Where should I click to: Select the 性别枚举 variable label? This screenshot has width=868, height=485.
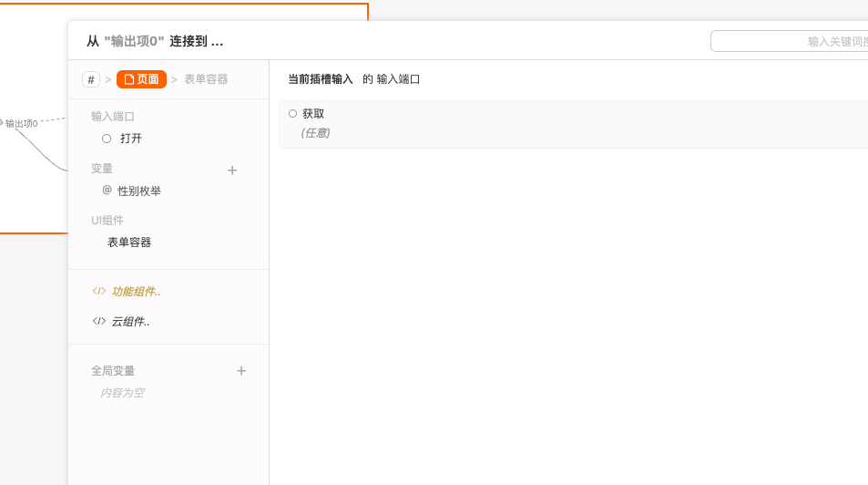[x=139, y=191]
